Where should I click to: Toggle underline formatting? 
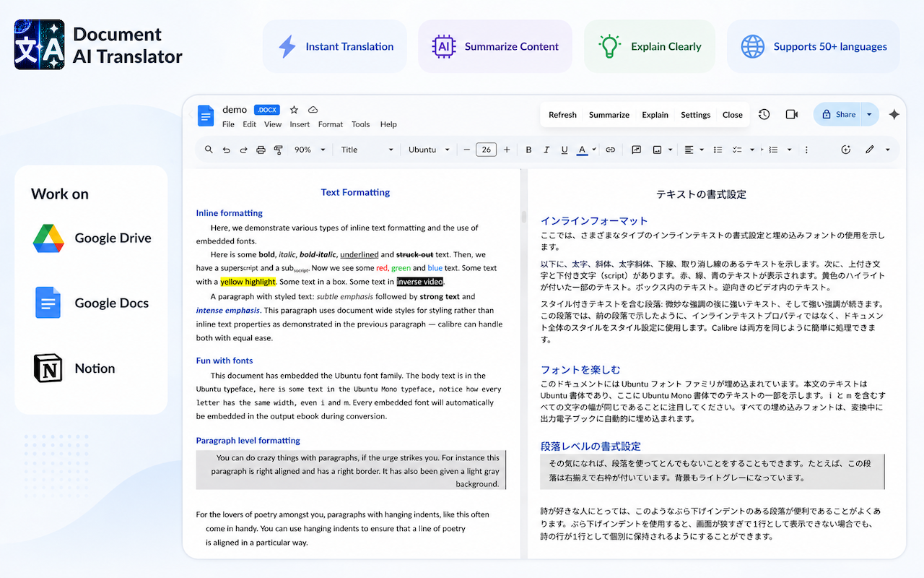[565, 150]
